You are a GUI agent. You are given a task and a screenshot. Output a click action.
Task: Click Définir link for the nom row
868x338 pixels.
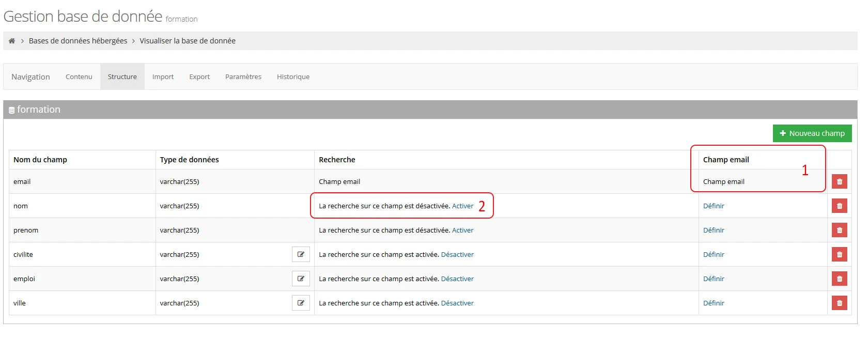click(714, 206)
